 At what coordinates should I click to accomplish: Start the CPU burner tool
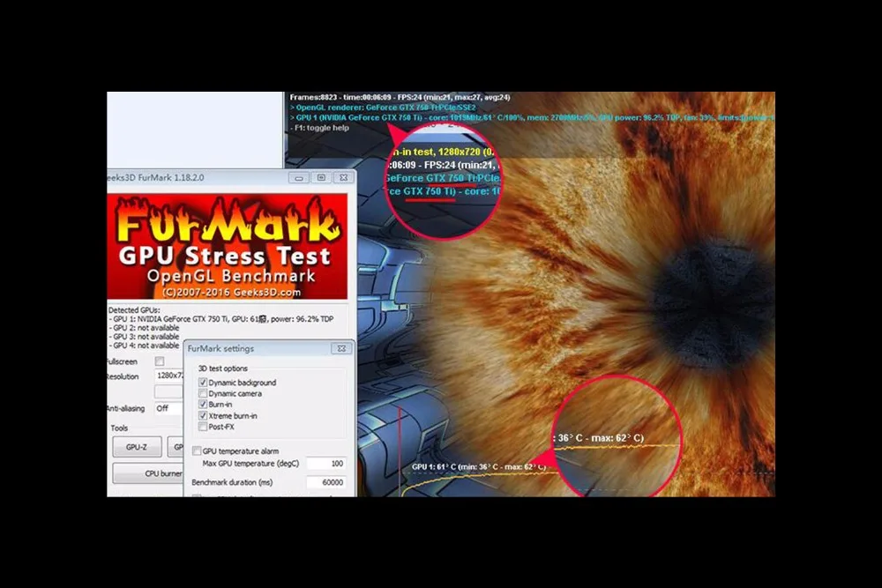pos(148,473)
